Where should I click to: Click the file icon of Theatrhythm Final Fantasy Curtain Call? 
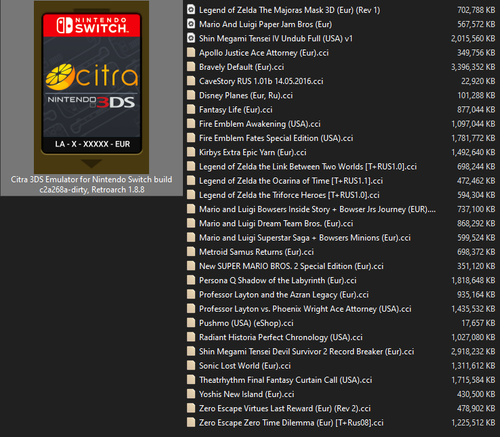[191, 380]
